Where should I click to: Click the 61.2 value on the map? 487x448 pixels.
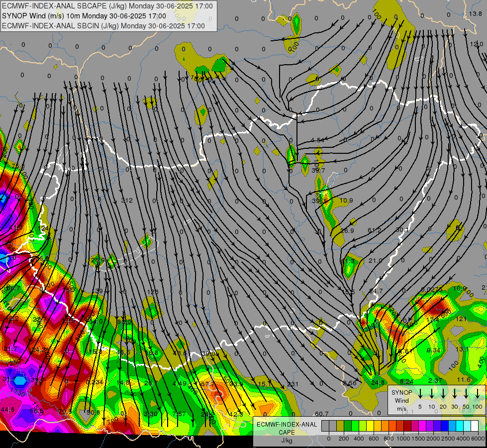point(374,230)
